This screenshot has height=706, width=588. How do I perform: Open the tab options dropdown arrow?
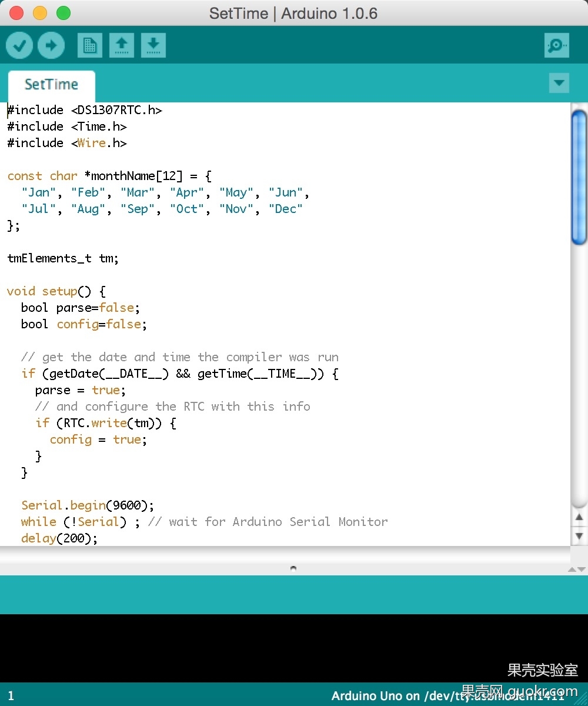click(x=559, y=83)
